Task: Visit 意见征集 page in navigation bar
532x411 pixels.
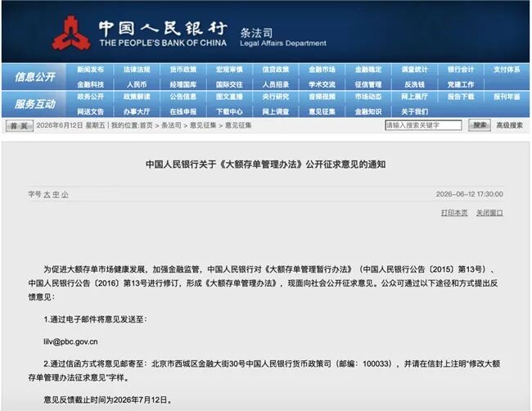Action: (322, 111)
